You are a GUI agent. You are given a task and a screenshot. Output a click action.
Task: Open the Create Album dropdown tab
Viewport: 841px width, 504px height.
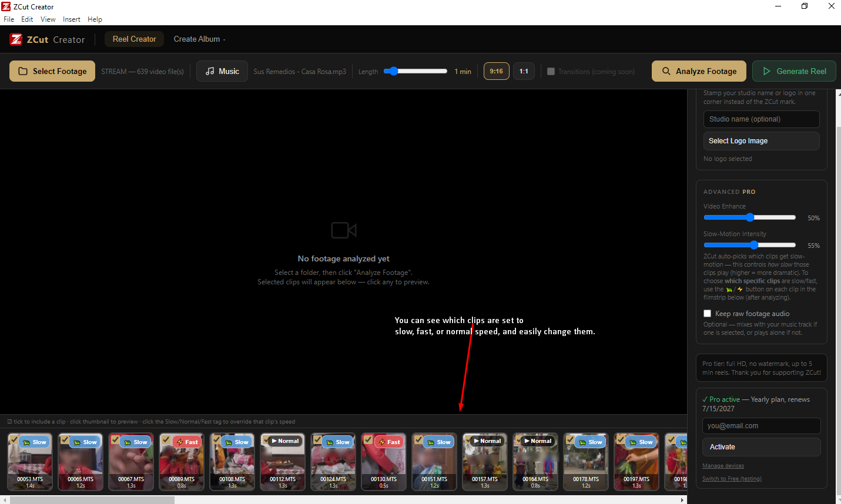point(199,39)
